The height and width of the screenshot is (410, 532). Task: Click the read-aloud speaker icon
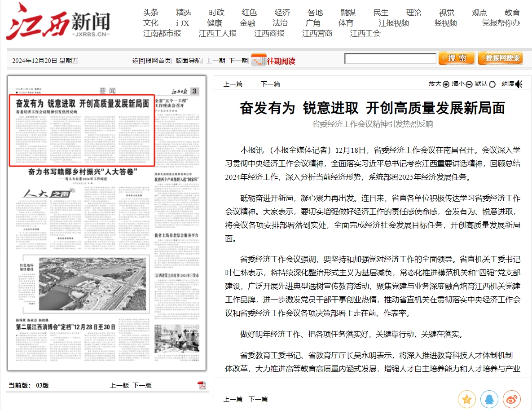tap(519, 84)
